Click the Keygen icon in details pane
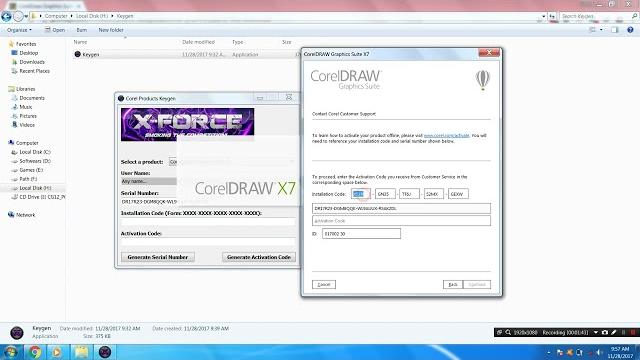 tap(17, 333)
